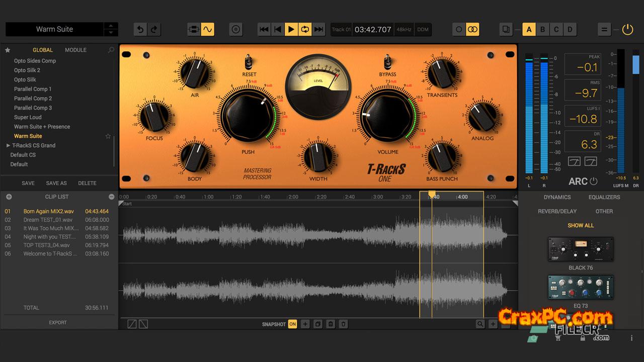Select the Black 76 module thumbnail

coord(581,249)
